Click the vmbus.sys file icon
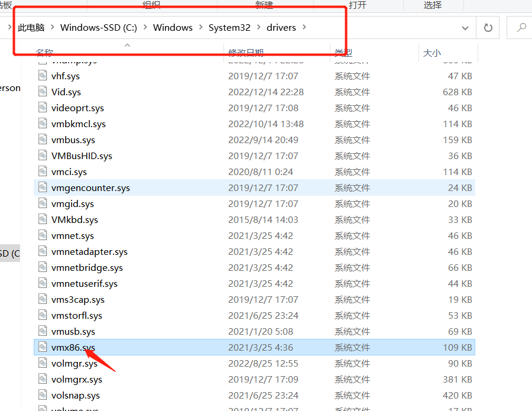The image size is (532, 411). [43, 139]
